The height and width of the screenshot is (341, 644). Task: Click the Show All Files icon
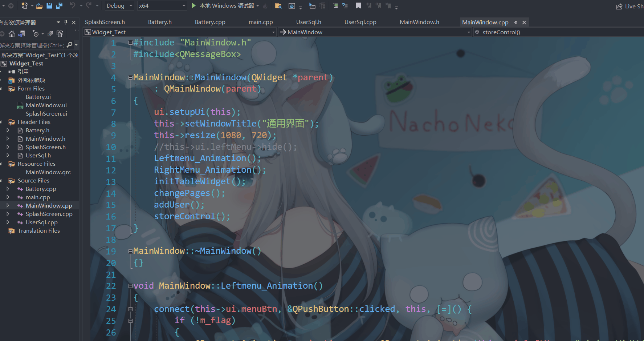(x=60, y=34)
